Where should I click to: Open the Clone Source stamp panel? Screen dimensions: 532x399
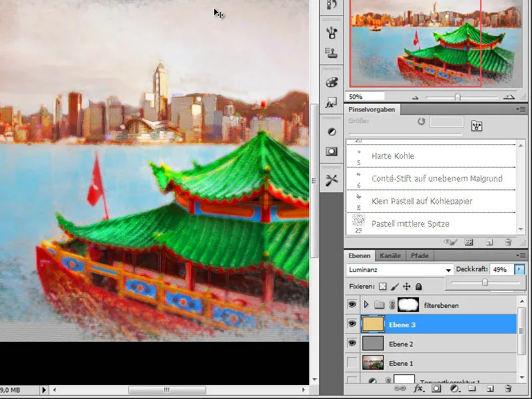331,53
